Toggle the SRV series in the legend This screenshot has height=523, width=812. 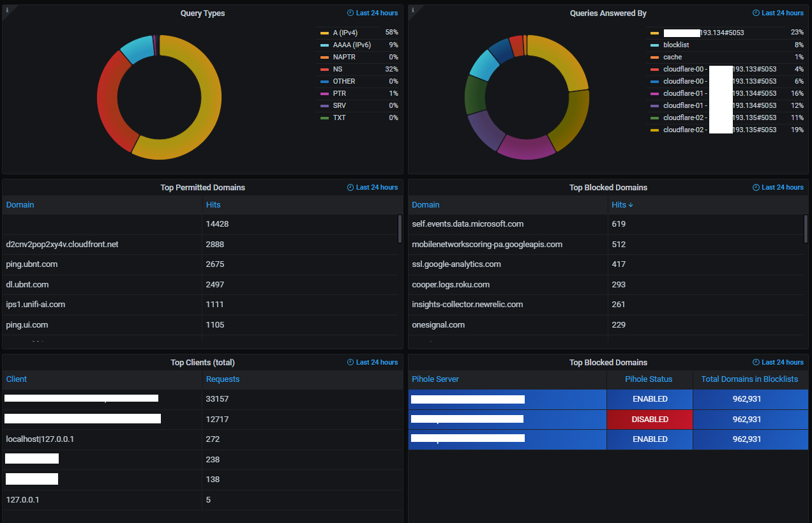(339, 105)
